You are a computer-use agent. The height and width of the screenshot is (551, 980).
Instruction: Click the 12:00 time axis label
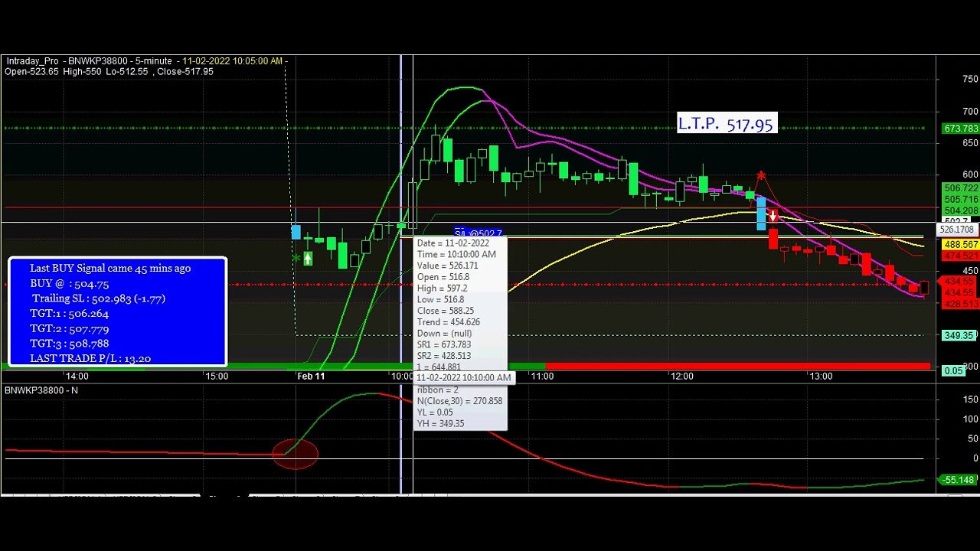[x=681, y=377]
